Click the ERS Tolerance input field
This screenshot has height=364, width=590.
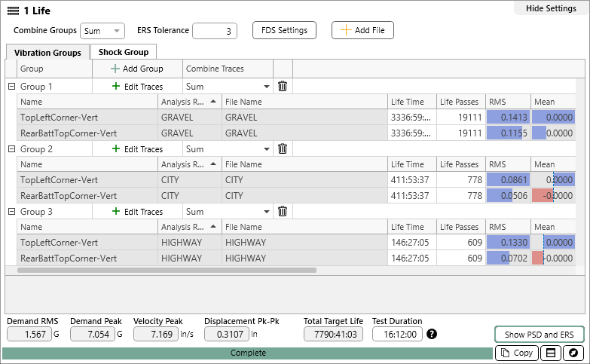pyautogui.click(x=215, y=31)
